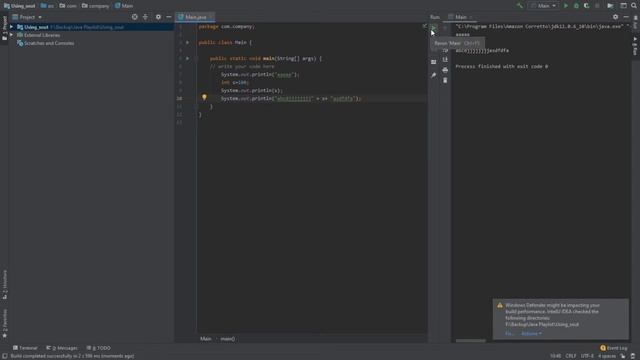Toggle tool window bars at bottom-left corner
The image size is (640, 360).
point(4,356)
